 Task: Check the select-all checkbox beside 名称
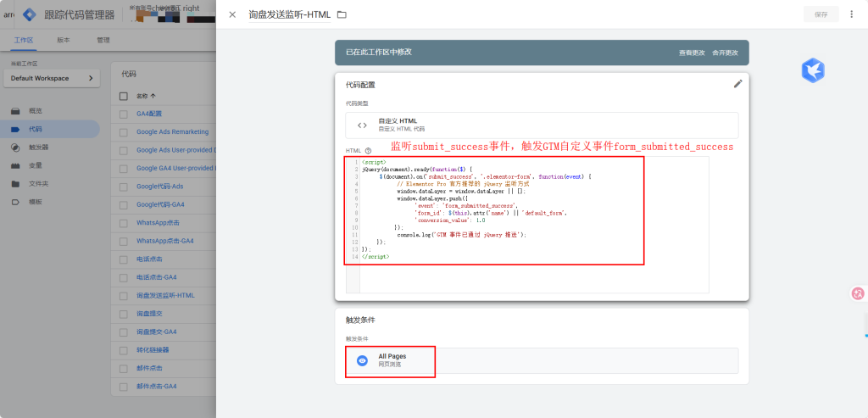(x=124, y=96)
